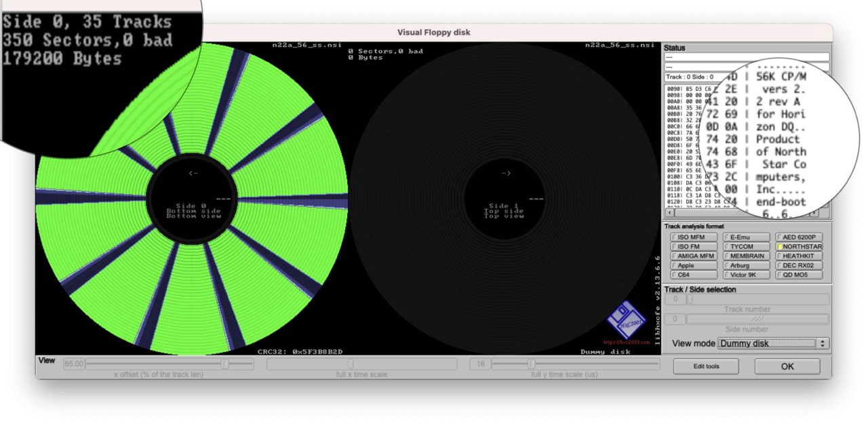868x426 pixels.
Task: Enable AMIGA MFM track analysis
Action: (674, 256)
